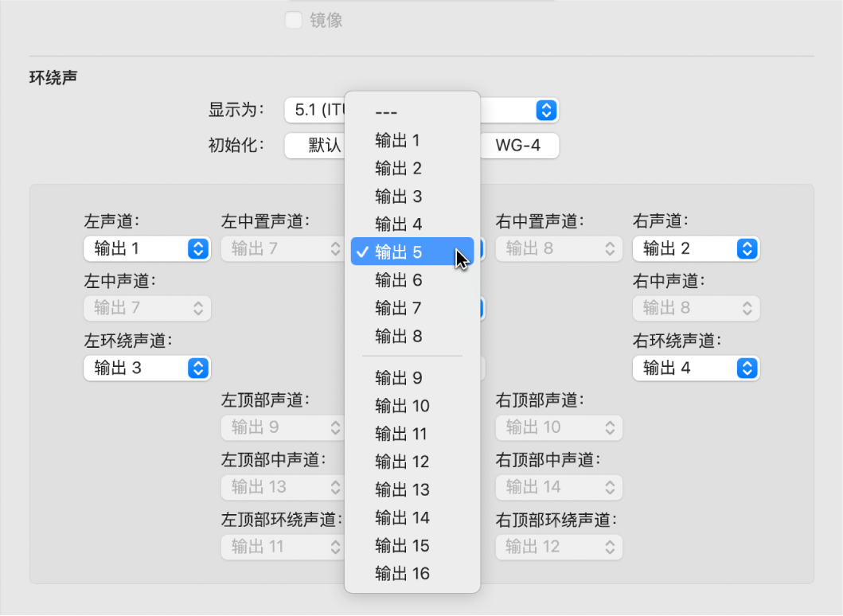Choose 输出 1 in the output menu
This screenshot has width=843, height=616.
point(398,141)
